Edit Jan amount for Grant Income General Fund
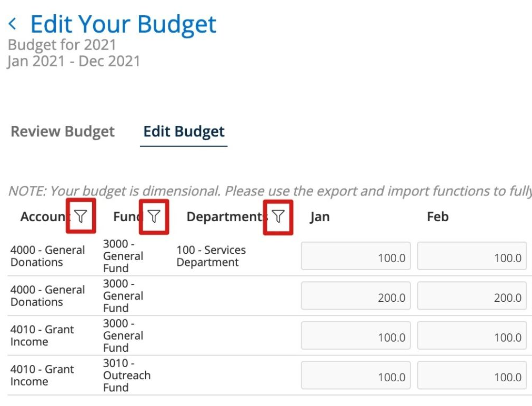The width and height of the screenshot is (532, 406). pos(356,335)
